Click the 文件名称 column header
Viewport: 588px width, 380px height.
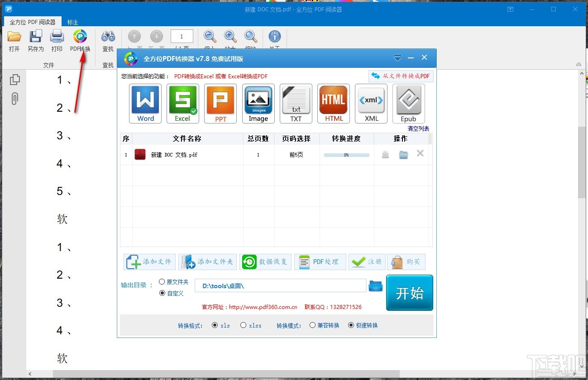tap(187, 138)
